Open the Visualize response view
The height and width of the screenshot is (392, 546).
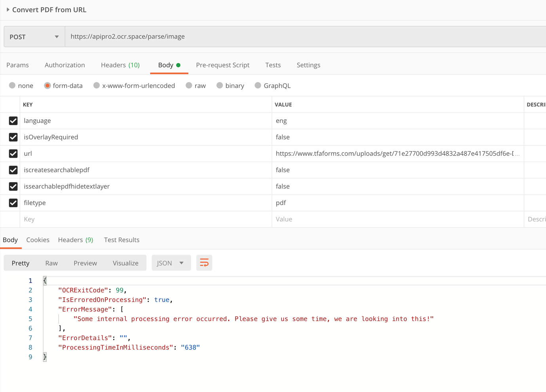tap(125, 263)
